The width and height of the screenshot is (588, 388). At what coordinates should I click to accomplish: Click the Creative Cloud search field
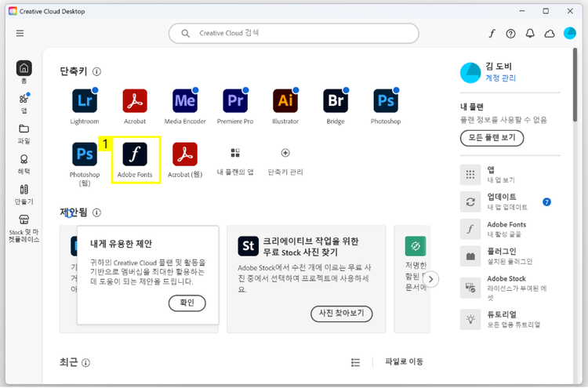(294, 34)
